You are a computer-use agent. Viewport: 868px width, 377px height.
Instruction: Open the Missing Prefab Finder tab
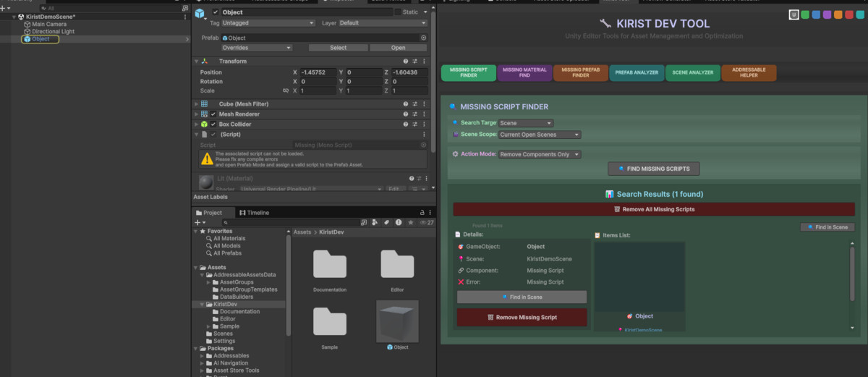580,72
